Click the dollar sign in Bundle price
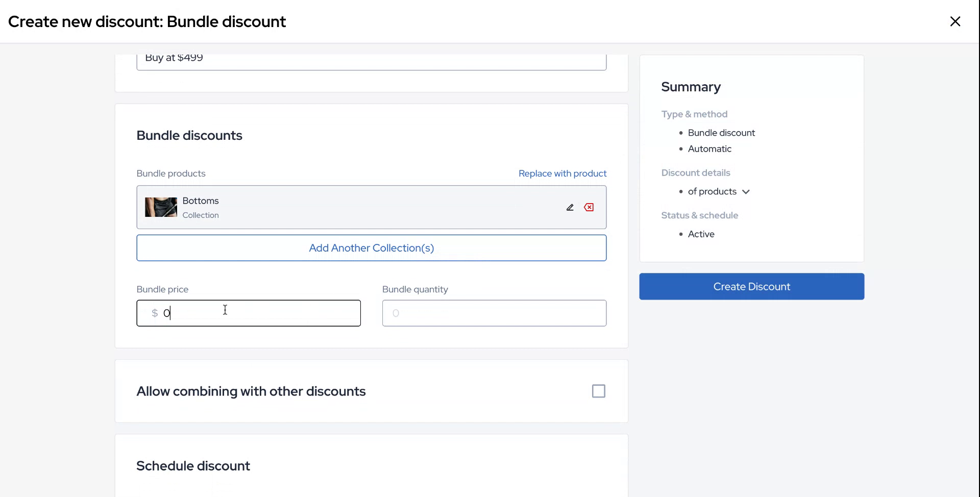 (155, 313)
